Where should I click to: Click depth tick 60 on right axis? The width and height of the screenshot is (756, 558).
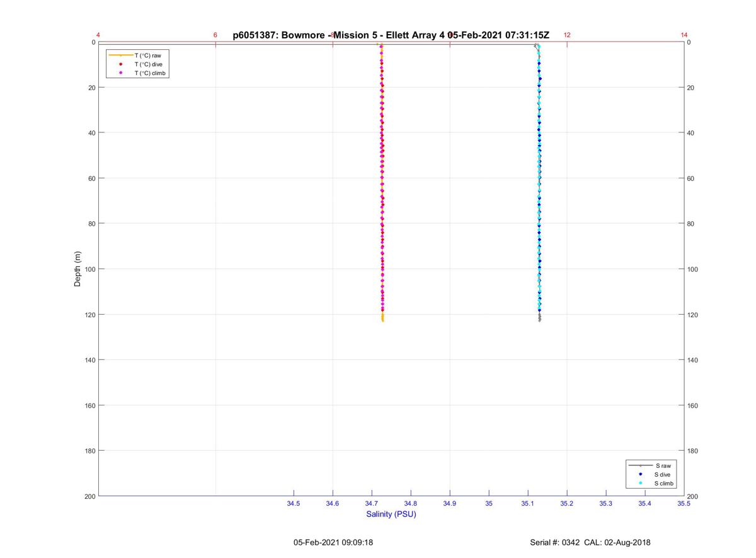[691, 178]
